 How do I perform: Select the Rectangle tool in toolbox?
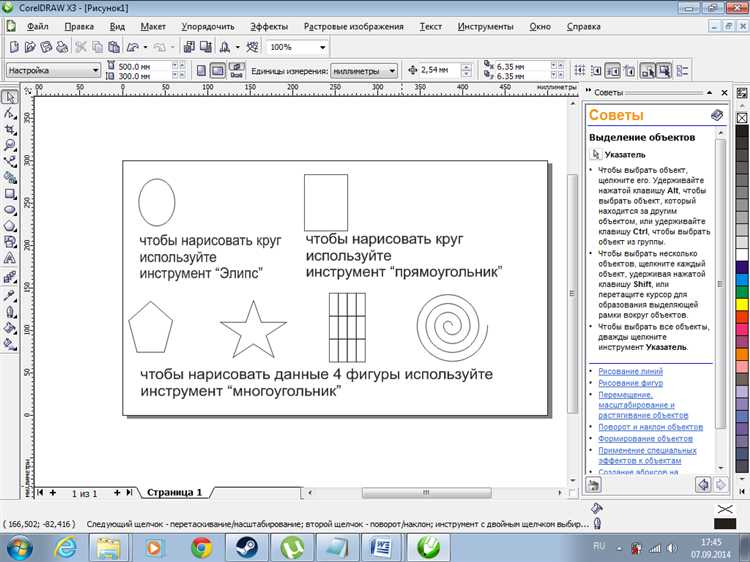pyautogui.click(x=9, y=194)
